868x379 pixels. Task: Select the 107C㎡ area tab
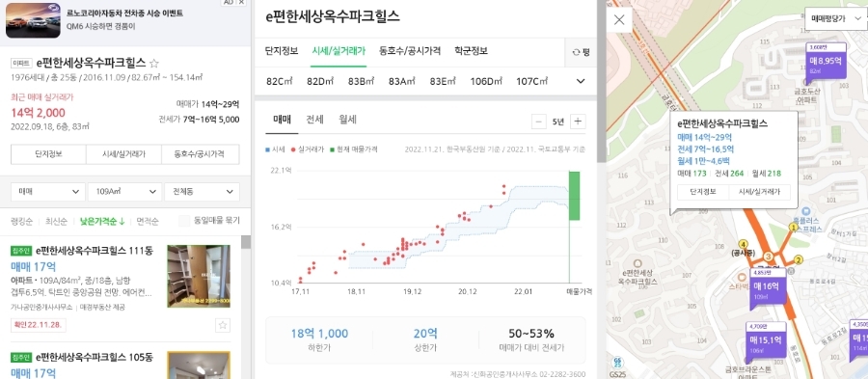[532, 82]
